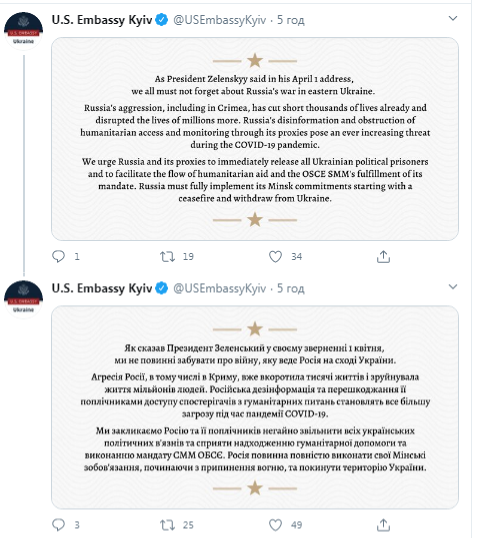View the Ukrainian statement image card
480x538 pixels.
pyautogui.click(x=255, y=407)
